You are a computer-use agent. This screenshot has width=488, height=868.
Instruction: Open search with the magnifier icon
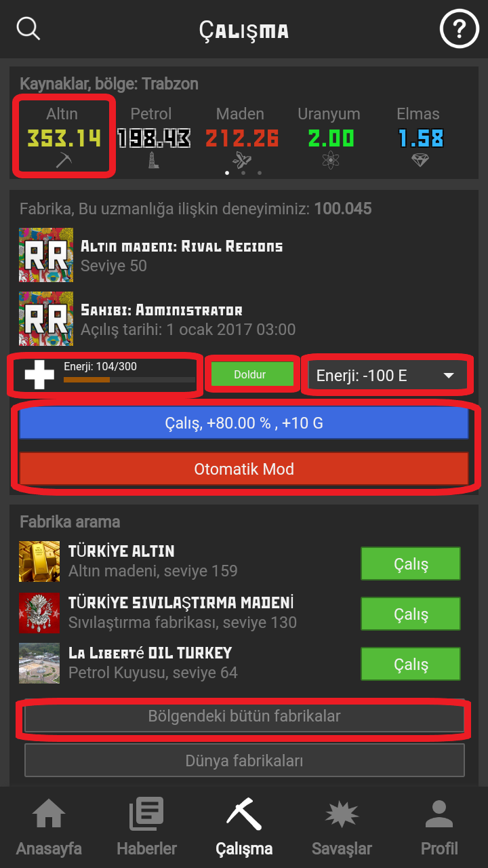[x=28, y=29]
